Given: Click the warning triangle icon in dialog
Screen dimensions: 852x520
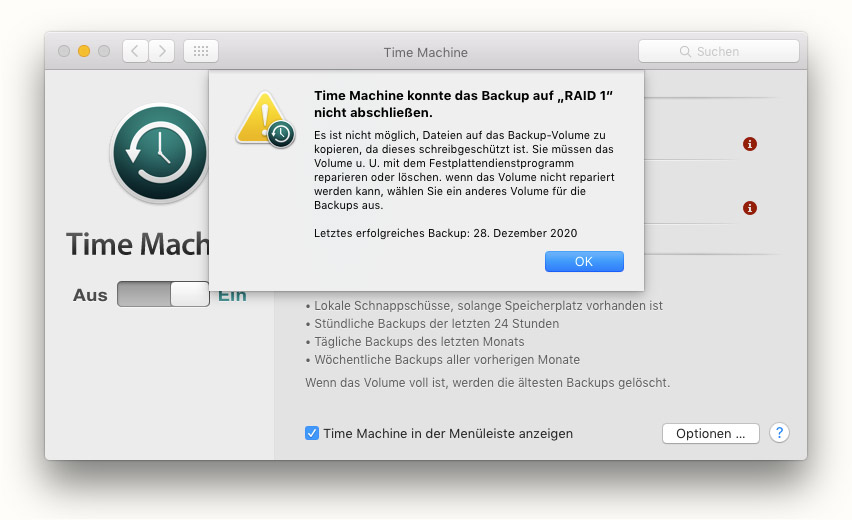Looking at the screenshot, I should click(265, 120).
